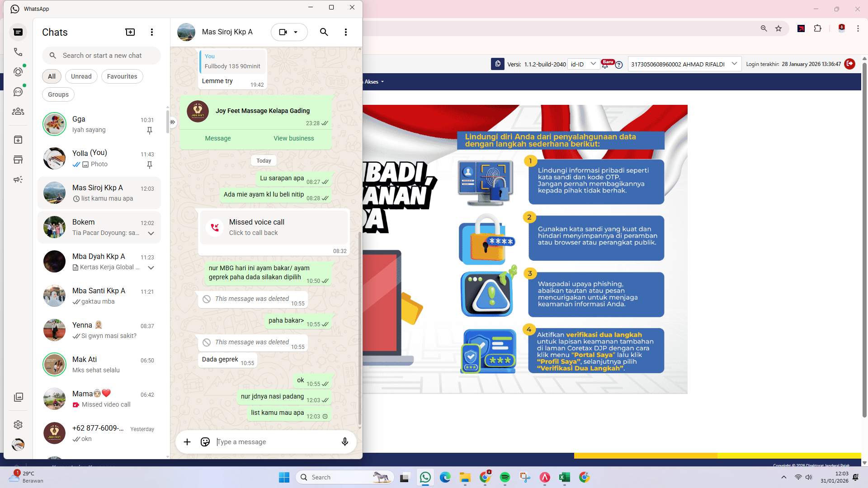Open the Communities panel
Viewport: 868px width, 488px height.
pyautogui.click(x=18, y=112)
